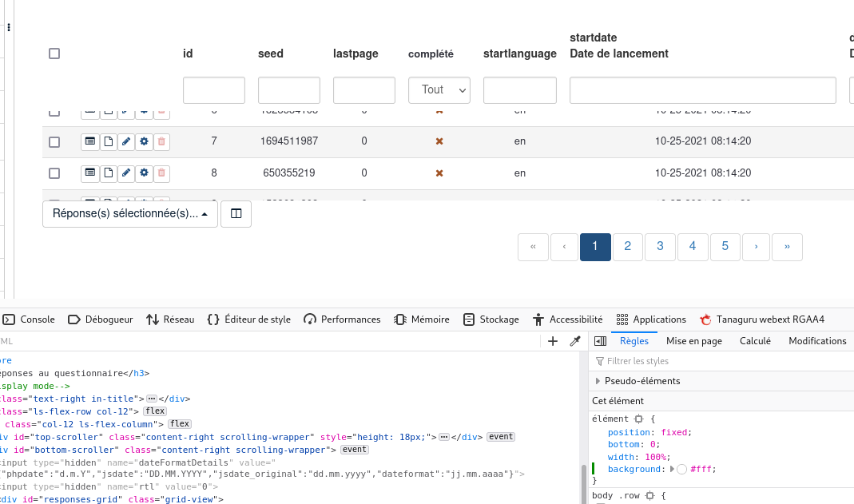Image resolution: width=854 pixels, height=504 pixels.
Task: Click the document icon on row 8
Action: (108, 173)
